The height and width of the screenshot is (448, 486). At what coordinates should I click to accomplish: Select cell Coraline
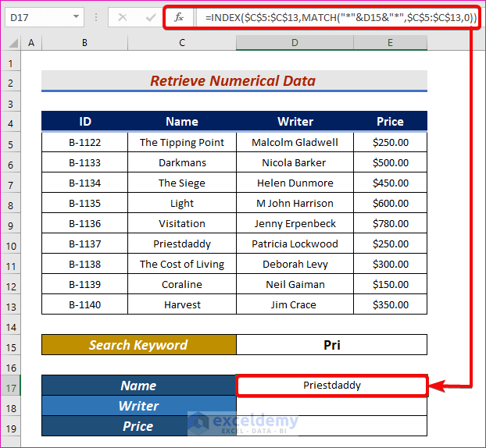[x=182, y=284]
